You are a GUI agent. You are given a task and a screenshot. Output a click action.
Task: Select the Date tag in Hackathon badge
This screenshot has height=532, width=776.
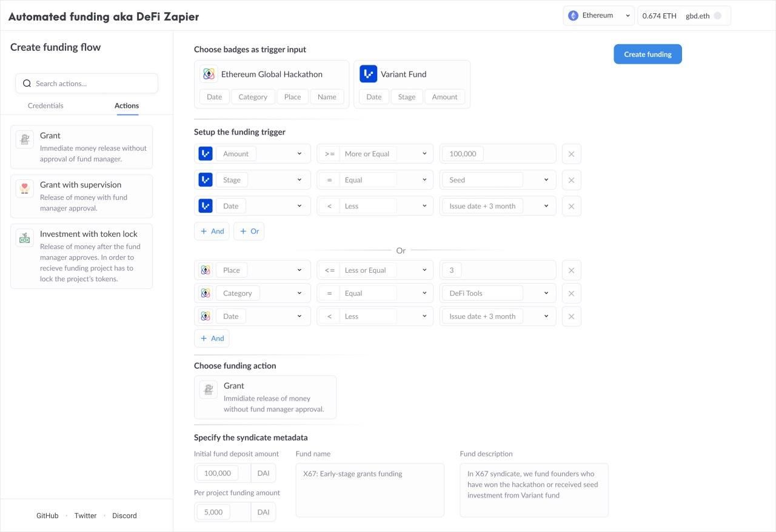(214, 97)
